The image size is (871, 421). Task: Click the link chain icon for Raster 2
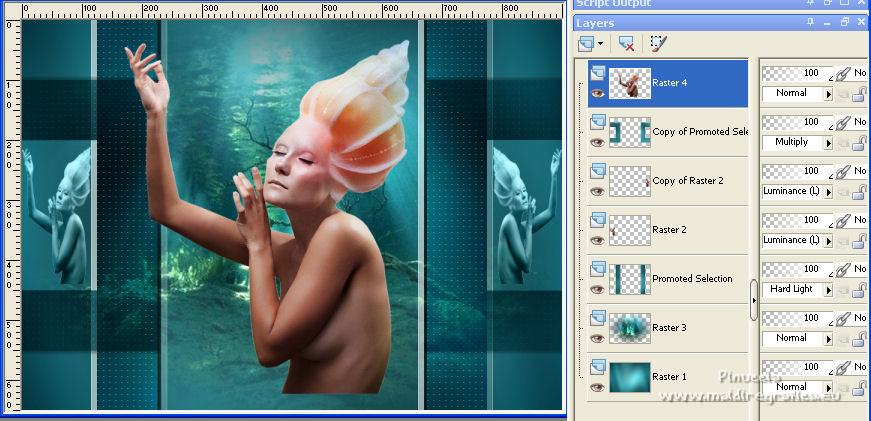coord(843,219)
